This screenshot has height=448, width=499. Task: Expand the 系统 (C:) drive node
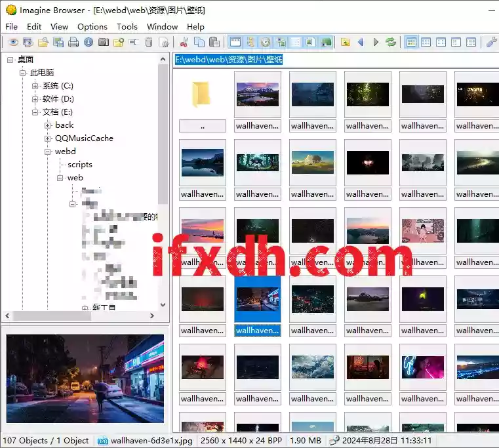[x=35, y=86]
